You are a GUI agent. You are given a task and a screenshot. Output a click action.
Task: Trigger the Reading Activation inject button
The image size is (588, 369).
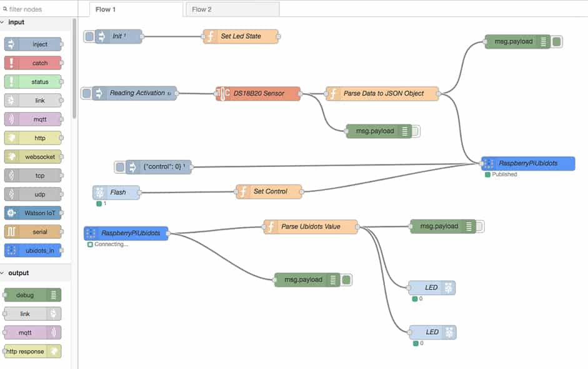pyautogui.click(x=87, y=93)
